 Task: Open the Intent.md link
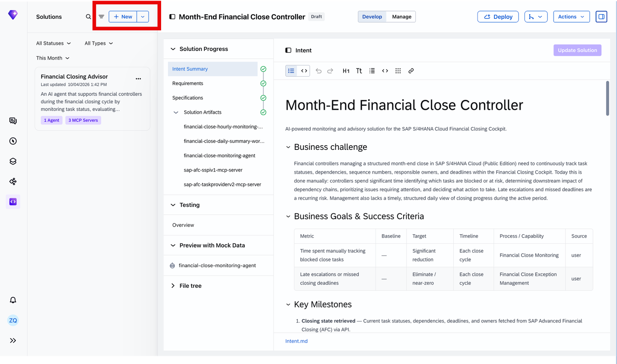(x=297, y=341)
